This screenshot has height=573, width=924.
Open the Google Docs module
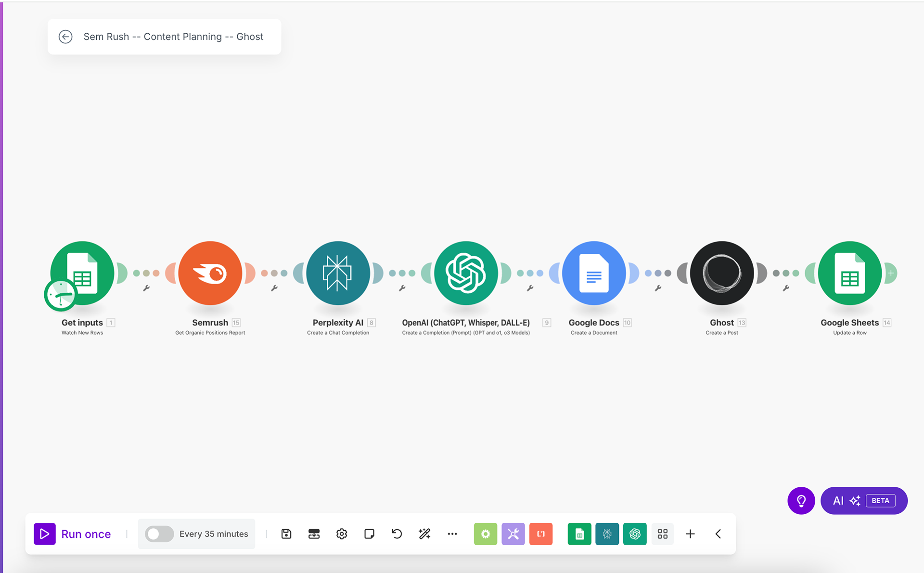(x=594, y=273)
